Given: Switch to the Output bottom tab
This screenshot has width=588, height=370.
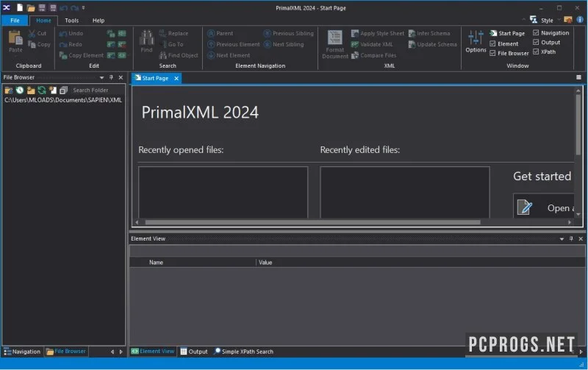Looking at the screenshot, I should coord(194,352).
